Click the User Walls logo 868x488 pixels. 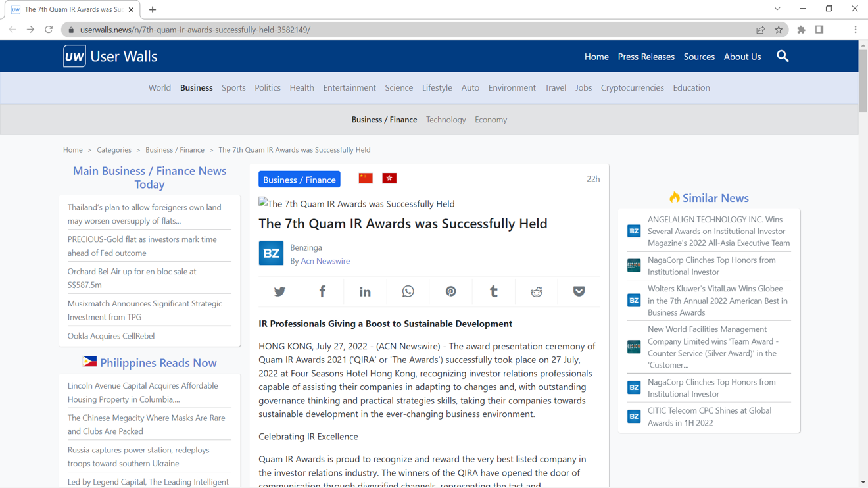coord(110,56)
